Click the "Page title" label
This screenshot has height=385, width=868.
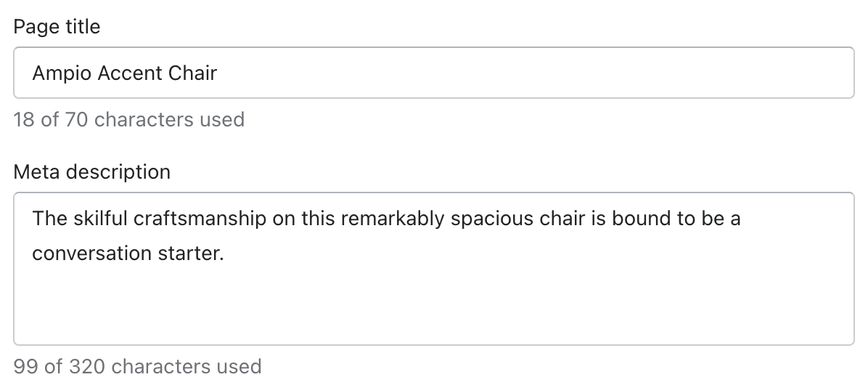[x=57, y=27]
